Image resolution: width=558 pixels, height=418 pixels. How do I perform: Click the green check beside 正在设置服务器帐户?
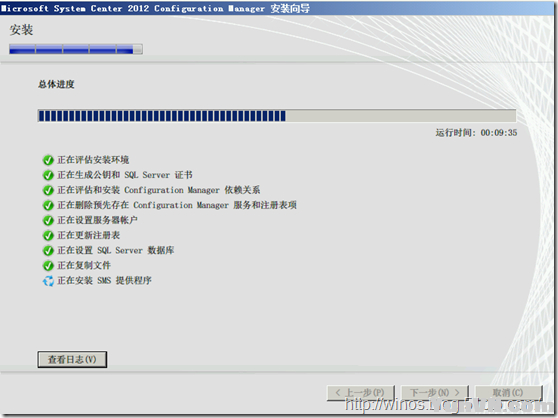[x=48, y=221]
